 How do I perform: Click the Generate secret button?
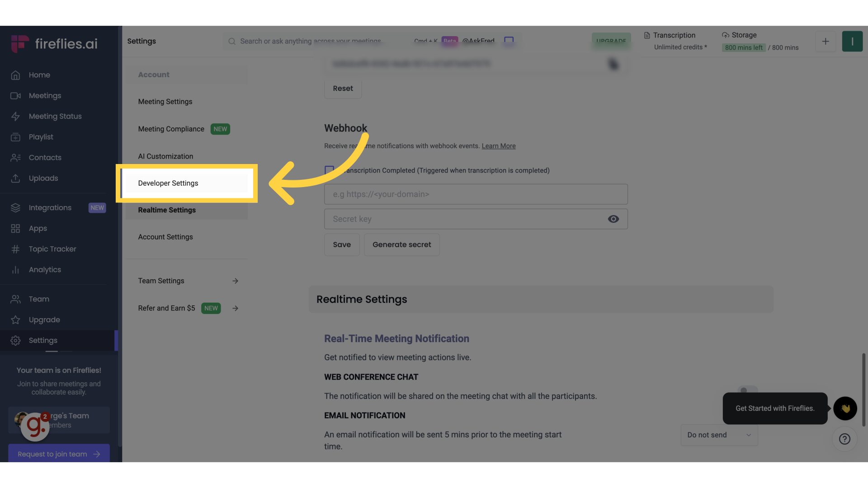tap(401, 244)
